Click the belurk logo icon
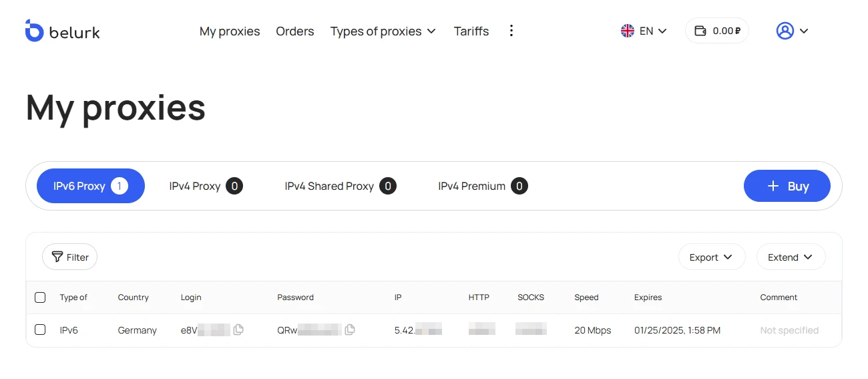This screenshot has width=868, height=379. 34,31
